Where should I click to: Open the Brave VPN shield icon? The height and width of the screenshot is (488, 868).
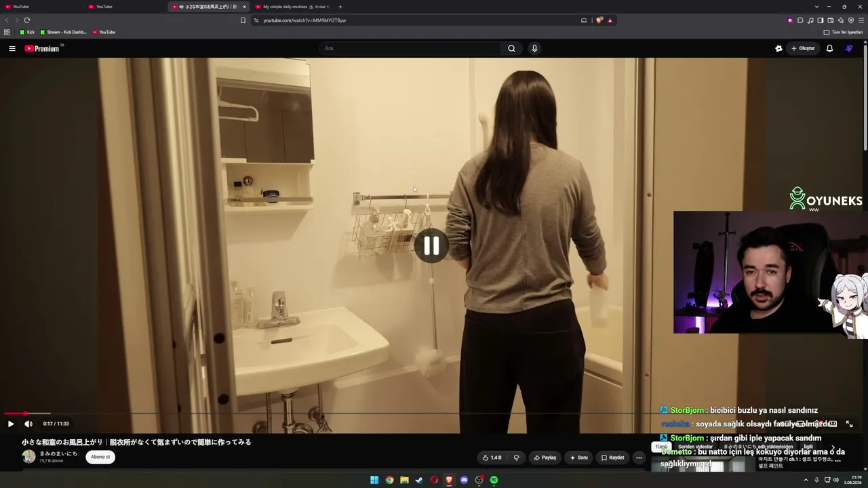click(851, 20)
